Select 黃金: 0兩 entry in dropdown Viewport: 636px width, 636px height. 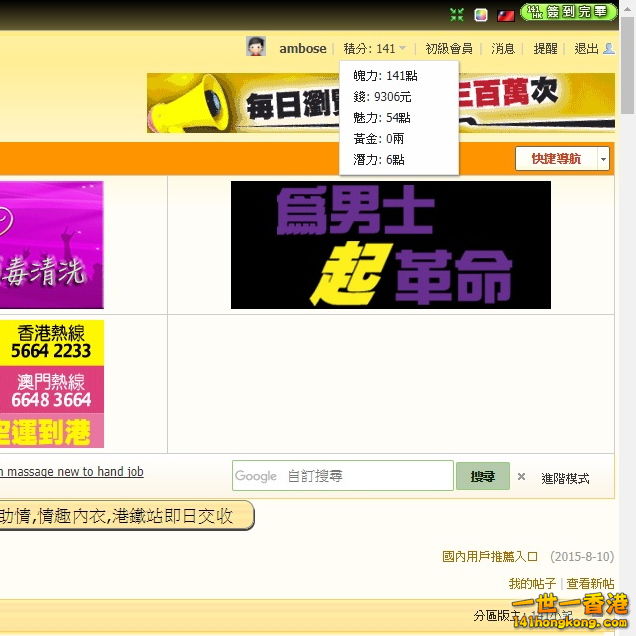[378, 139]
